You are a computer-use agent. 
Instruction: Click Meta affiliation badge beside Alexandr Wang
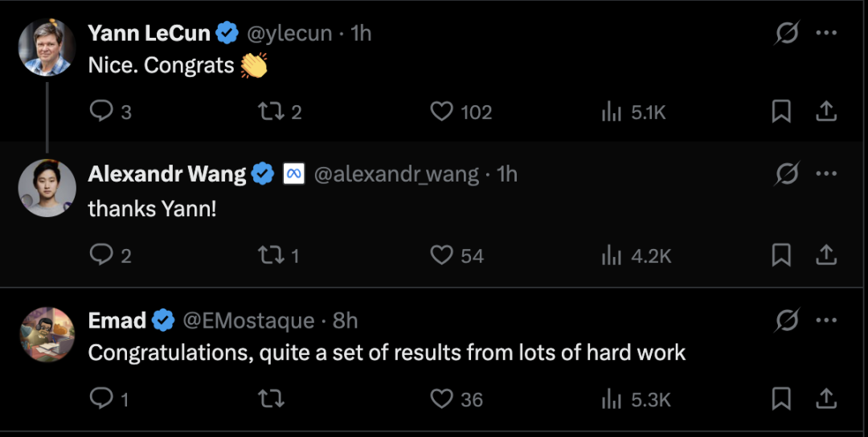(293, 174)
